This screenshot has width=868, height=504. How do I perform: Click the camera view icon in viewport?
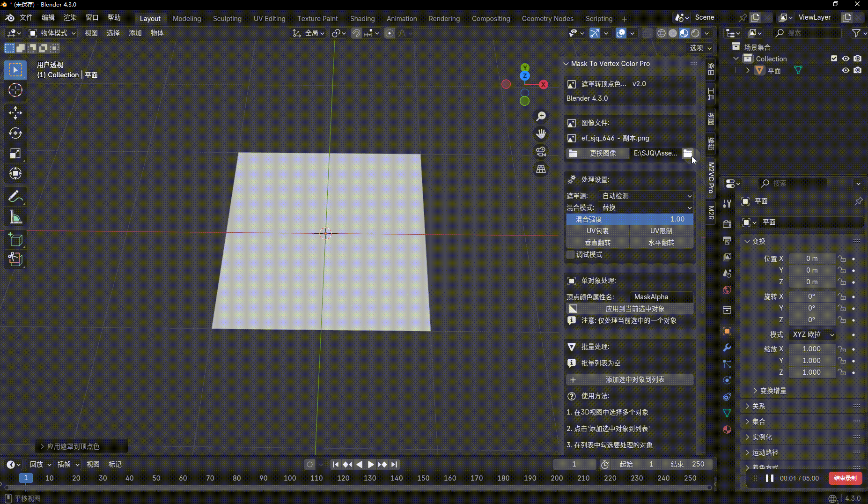pyautogui.click(x=541, y=152)
